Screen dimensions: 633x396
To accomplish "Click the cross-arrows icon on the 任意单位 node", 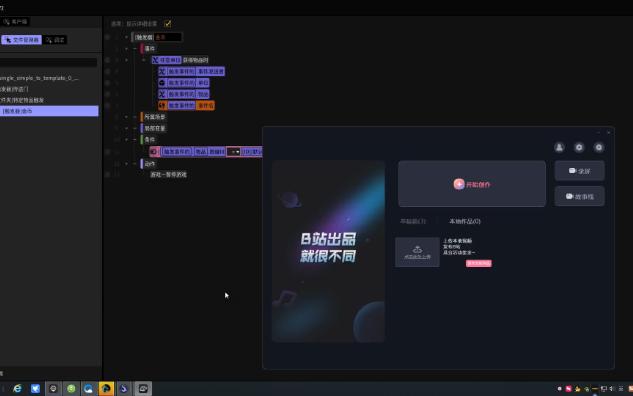I will click(155, 60).
